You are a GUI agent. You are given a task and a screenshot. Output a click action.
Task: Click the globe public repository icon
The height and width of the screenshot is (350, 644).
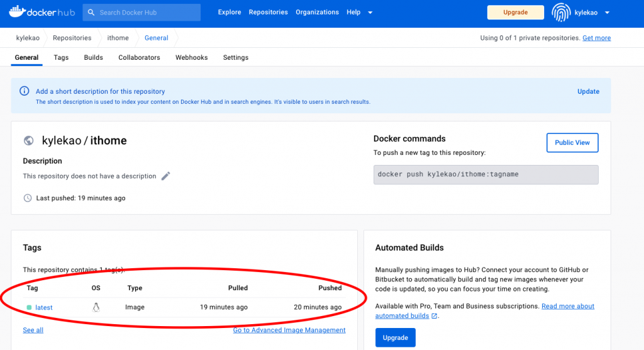[x=28, y=140]
